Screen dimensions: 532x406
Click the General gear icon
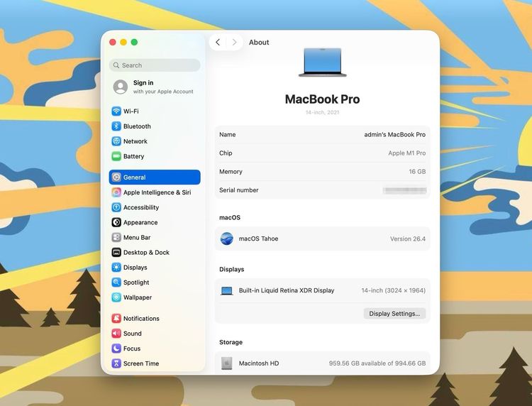point(116,177)
